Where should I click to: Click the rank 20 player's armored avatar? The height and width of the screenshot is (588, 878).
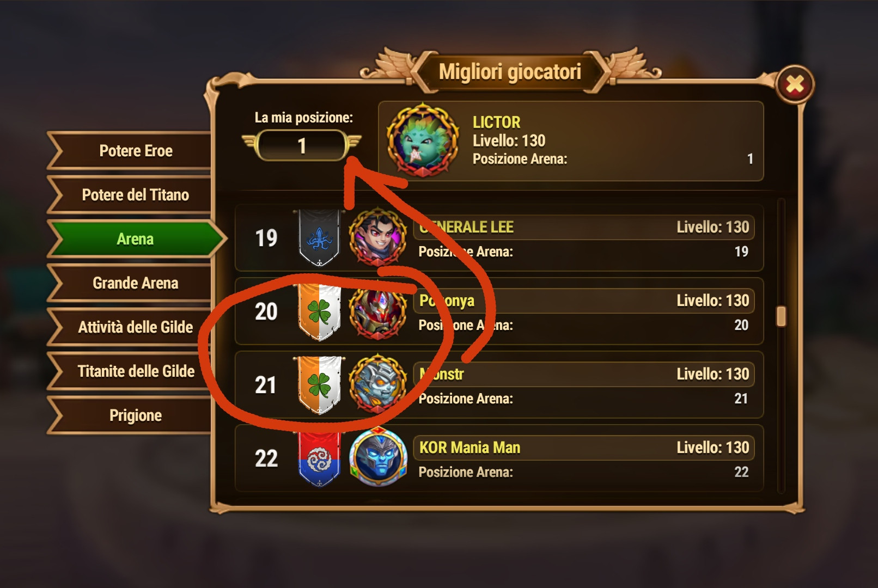(377, 311)
